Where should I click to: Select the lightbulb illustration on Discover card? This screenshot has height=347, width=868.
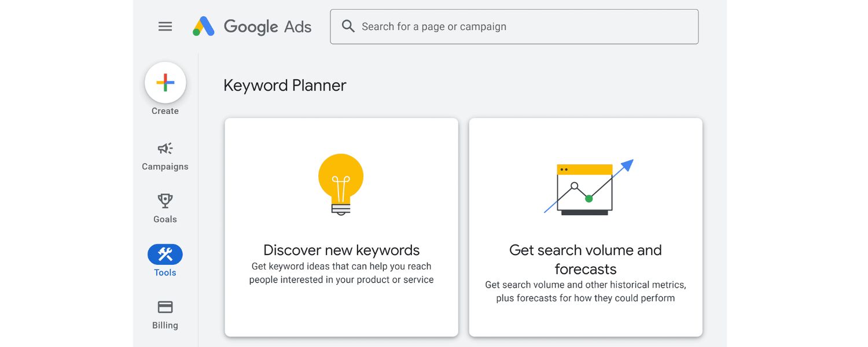[341, 184]
